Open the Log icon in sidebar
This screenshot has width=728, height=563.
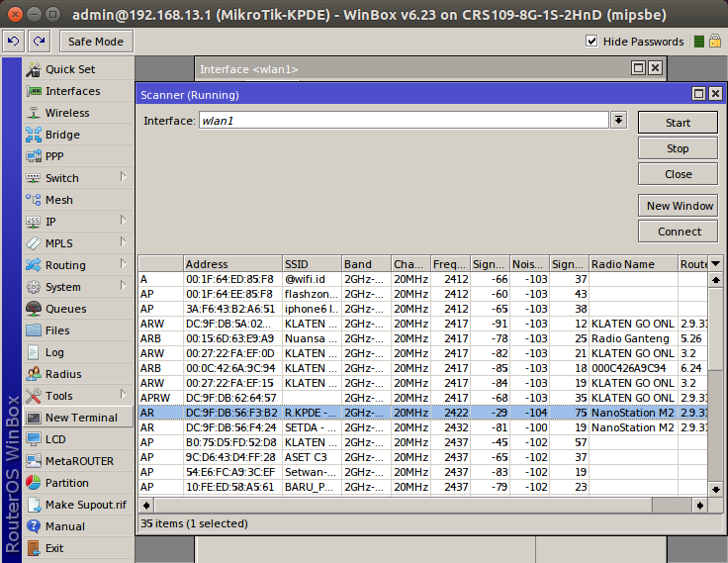point(34,352)
